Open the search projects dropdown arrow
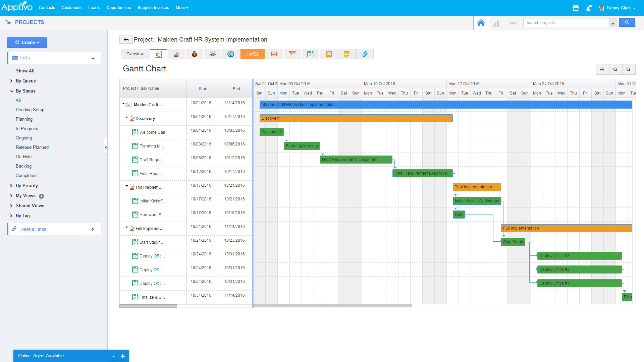The height and width of the screenshot is (362, 644). 613,23
